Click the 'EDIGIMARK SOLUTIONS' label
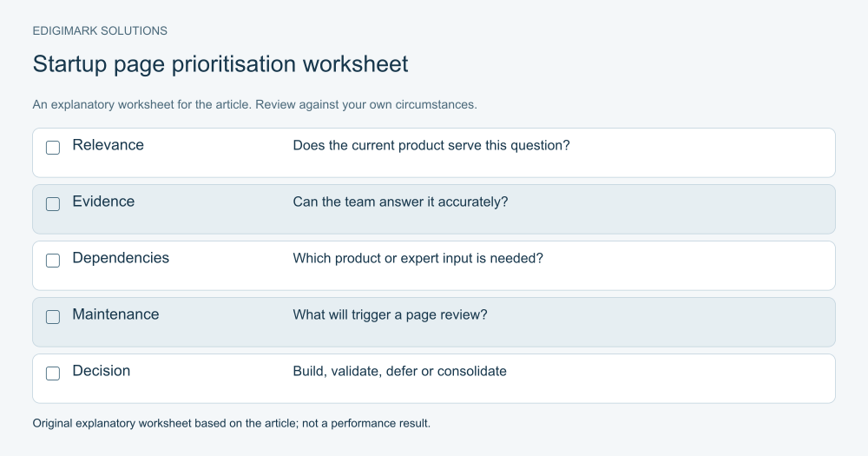Viewport: 868px width, 456px height. 100,31
